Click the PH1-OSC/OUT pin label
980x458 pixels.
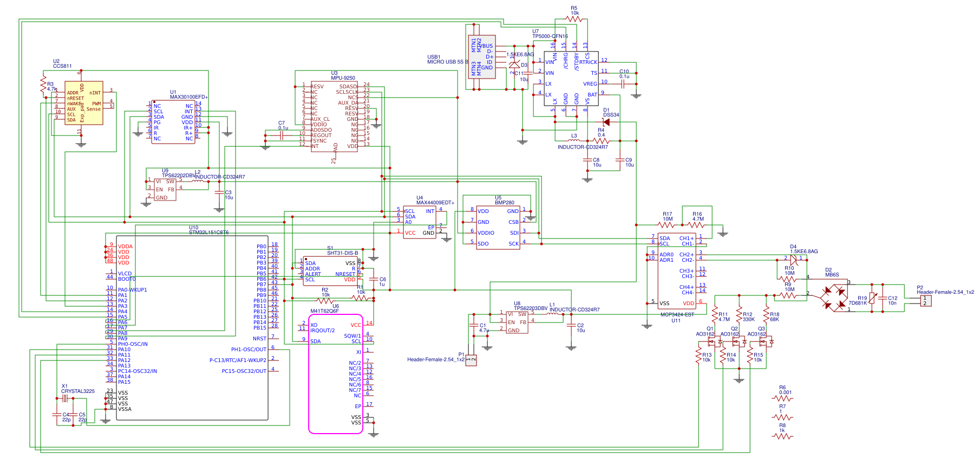[249, 350]
